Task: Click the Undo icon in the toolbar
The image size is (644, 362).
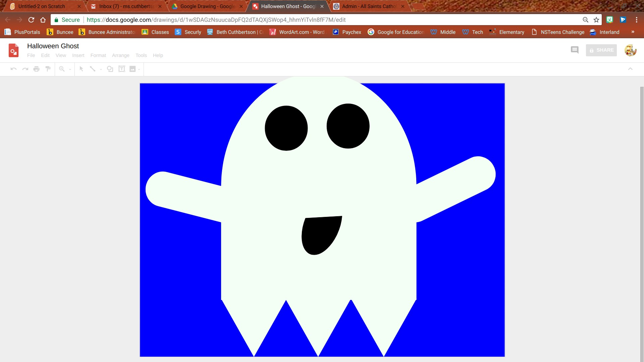Action: [x=13, y=69]
